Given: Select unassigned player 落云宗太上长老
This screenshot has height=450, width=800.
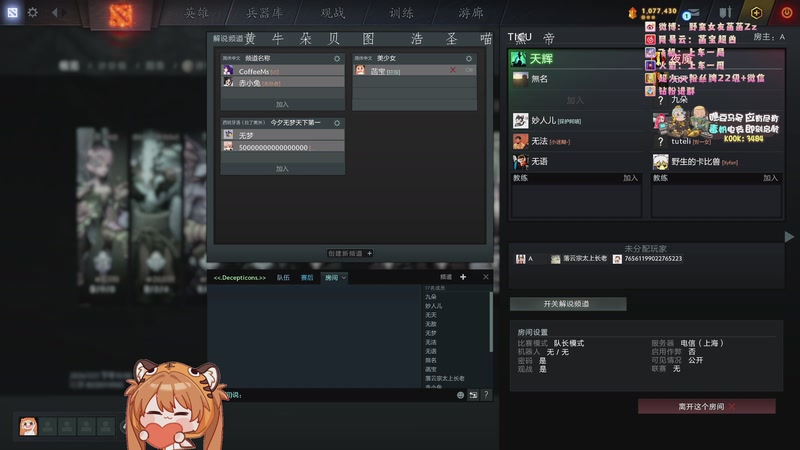Looking at the screenshot, I should [579, 259].
